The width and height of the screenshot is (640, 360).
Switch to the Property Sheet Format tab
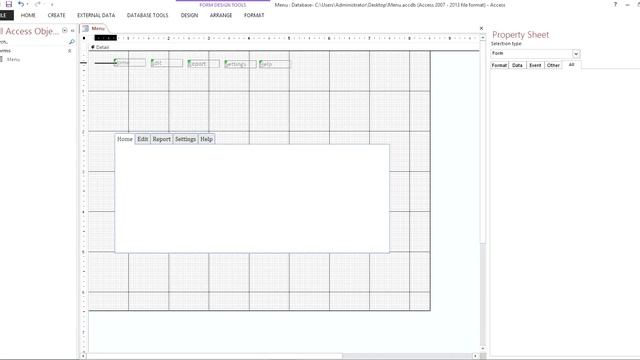coord(499,65)
